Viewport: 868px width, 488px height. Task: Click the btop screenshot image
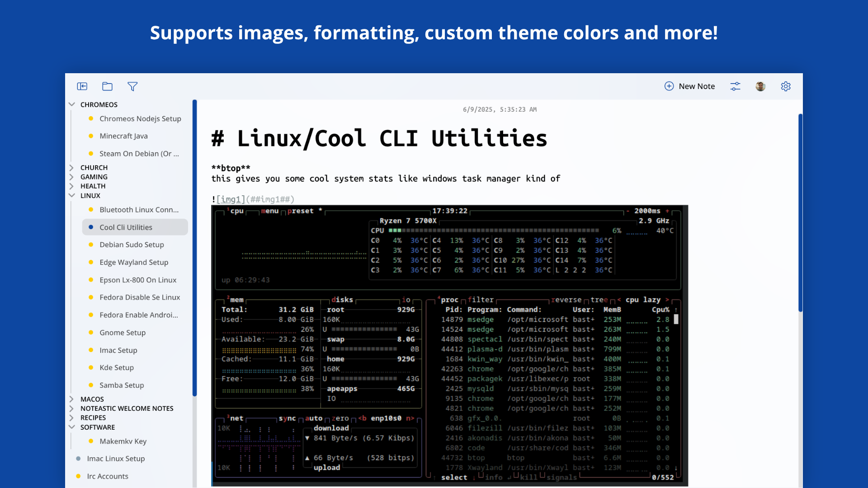pyautogui.click(x=449, y=346)
